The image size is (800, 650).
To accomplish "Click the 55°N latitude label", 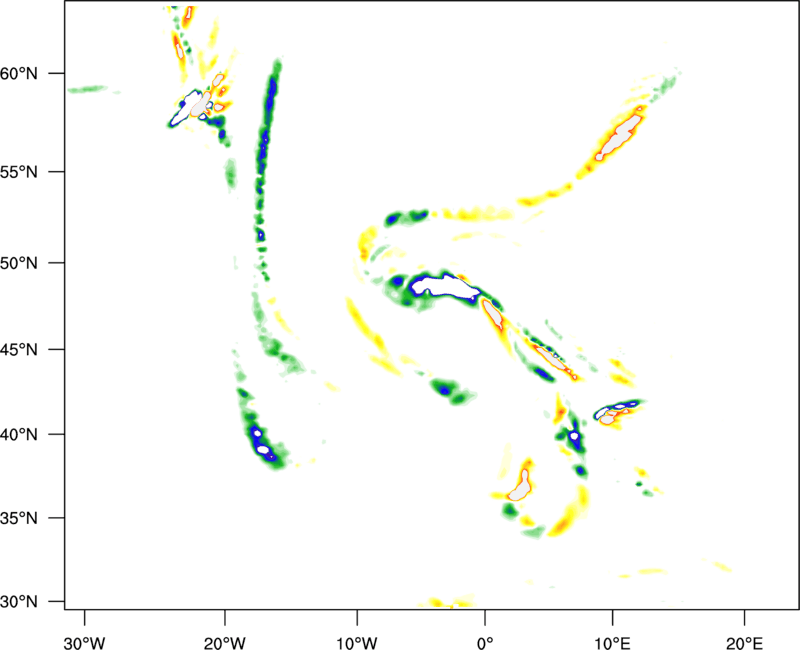I will coord(19,172).
